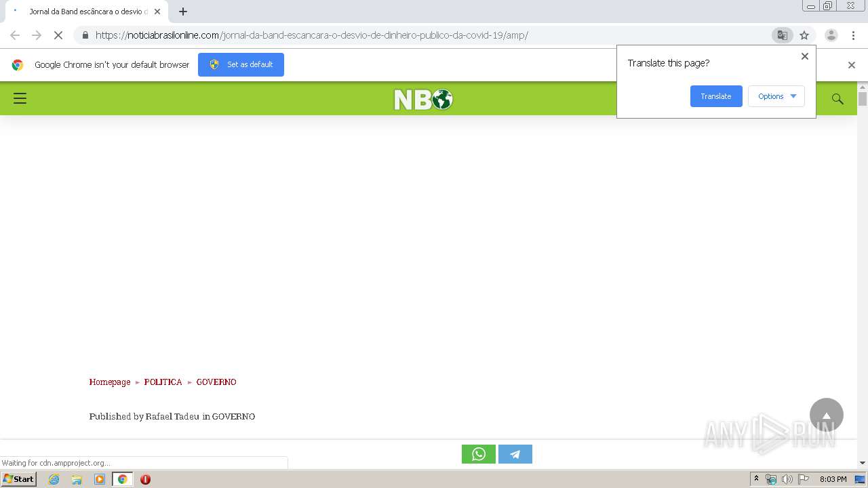Click the scrollbar up arrow
The image size is (868, 488).
pos(863,87)
